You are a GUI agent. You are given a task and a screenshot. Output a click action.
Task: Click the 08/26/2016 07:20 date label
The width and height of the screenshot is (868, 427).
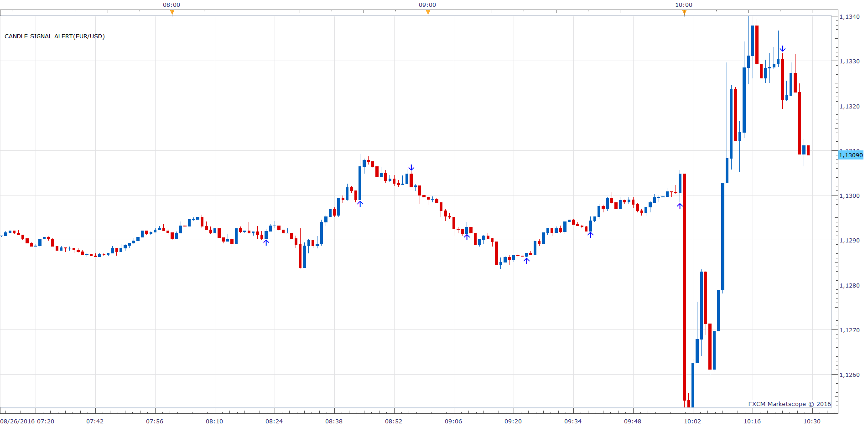(27, 422)
